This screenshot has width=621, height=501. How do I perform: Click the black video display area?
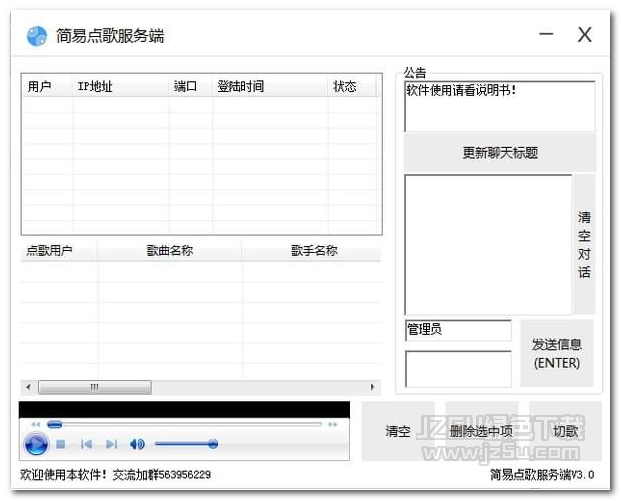point(184,410)
